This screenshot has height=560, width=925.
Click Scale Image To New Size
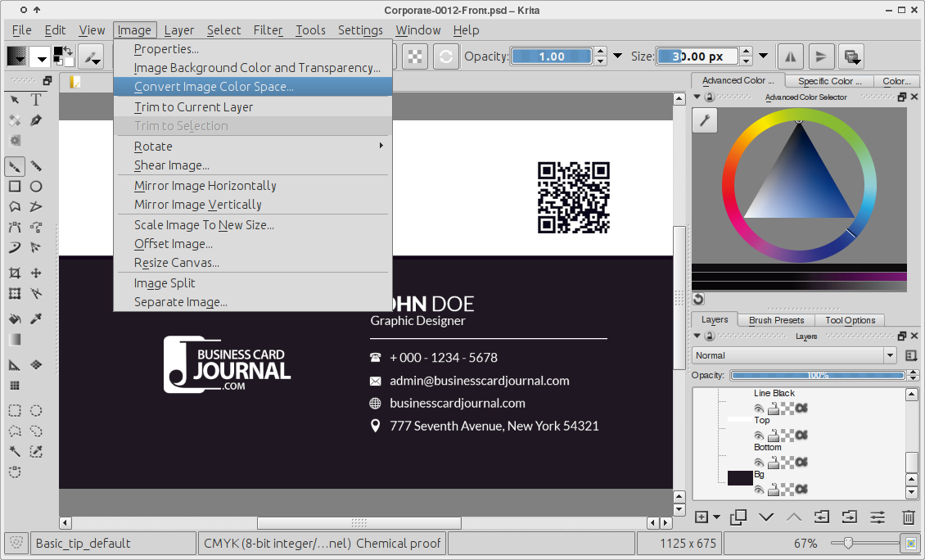[x=204, y=224]
